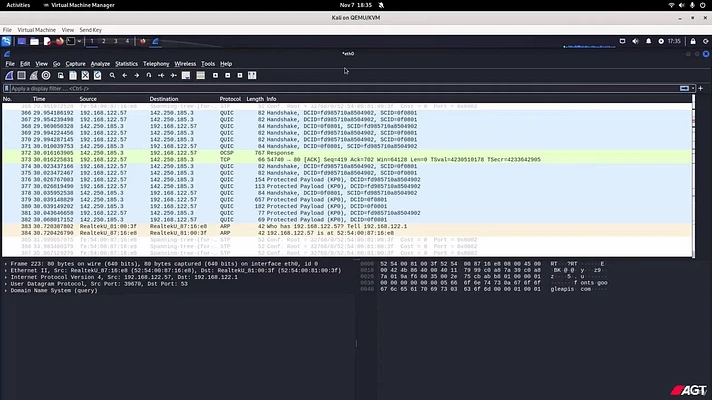This screenshot has height=400, width=712.
Task: Go forward in packet history
Action: [137, 75]
